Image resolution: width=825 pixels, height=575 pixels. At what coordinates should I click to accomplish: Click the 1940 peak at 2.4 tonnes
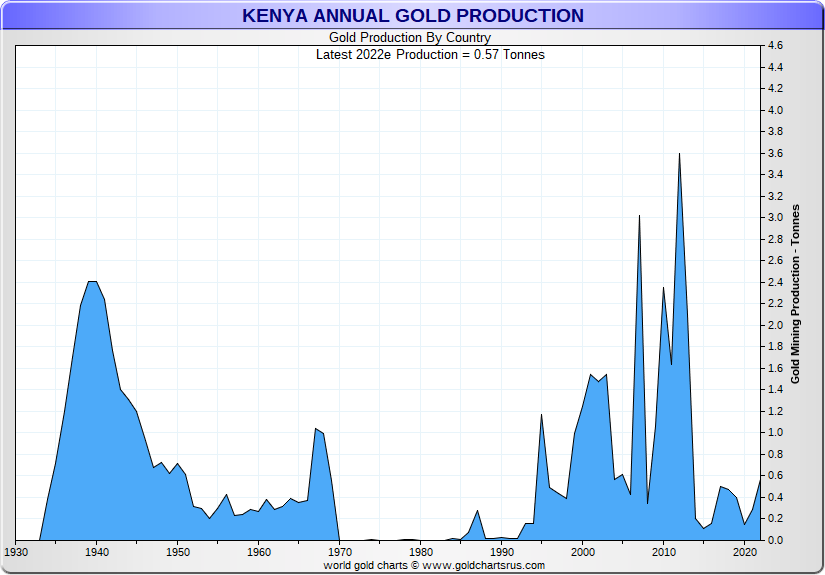click(93, 283)
